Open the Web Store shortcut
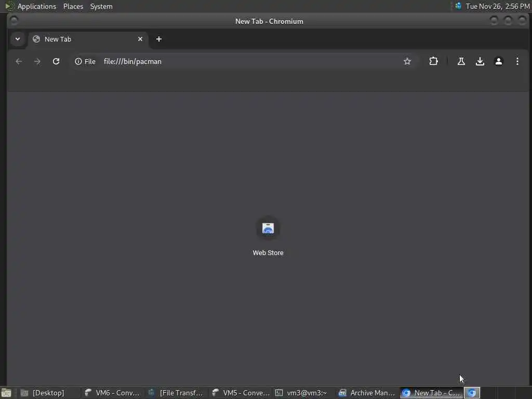The image size is (532, 399). tap(268, 235)
